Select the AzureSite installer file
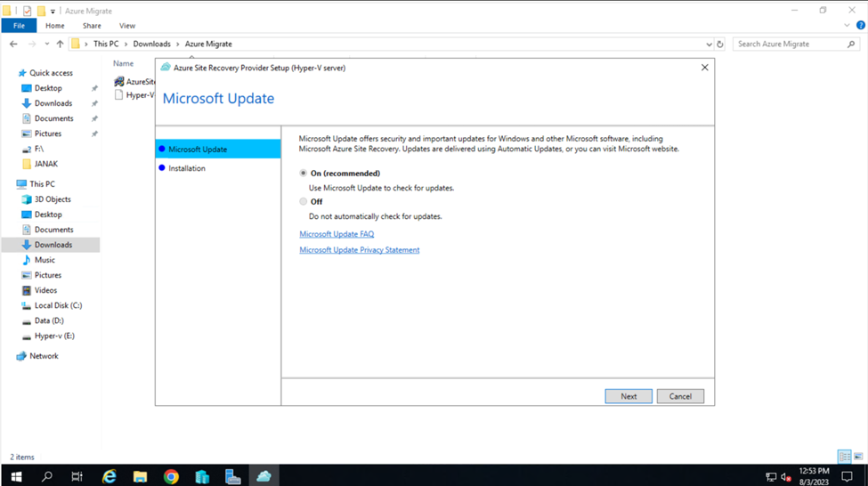 [x=134, y=81]
